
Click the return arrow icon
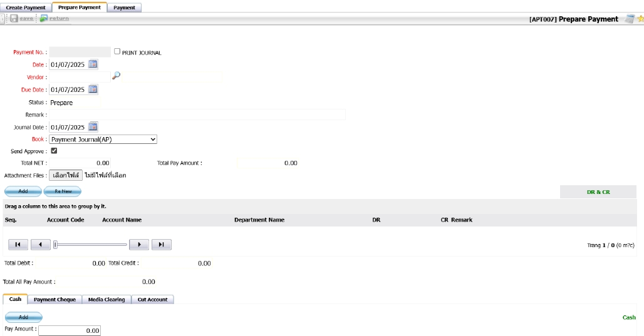click(44, 19)
